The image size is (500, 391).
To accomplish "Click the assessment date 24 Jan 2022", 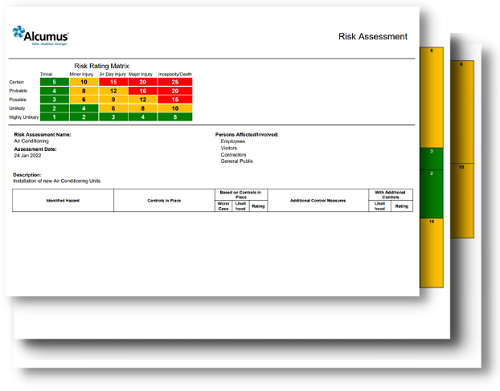I will pyautogui.click(x=27, y=155).
